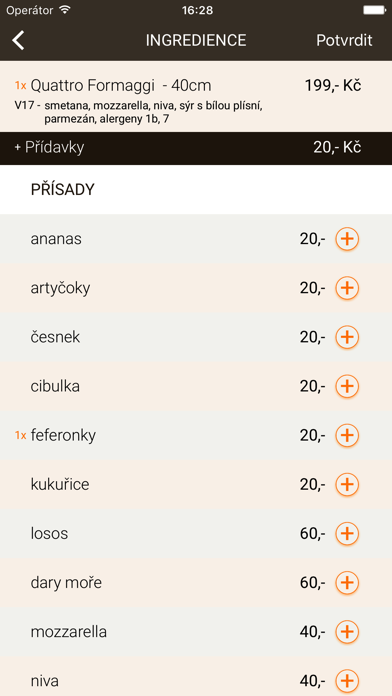
Task: Add ananas with the plus icon
Action: (x=347, y=239)
